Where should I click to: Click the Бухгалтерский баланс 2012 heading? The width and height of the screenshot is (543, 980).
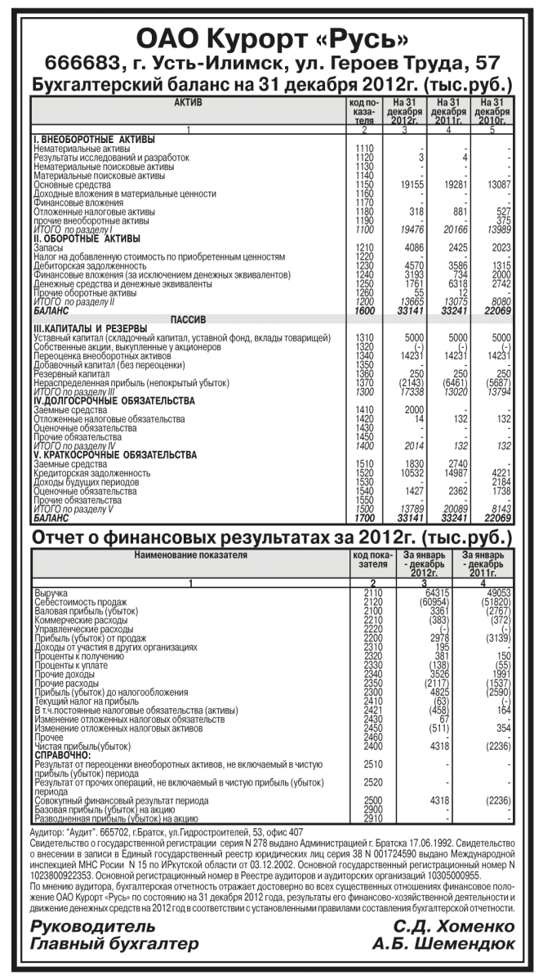pos(271,85)
